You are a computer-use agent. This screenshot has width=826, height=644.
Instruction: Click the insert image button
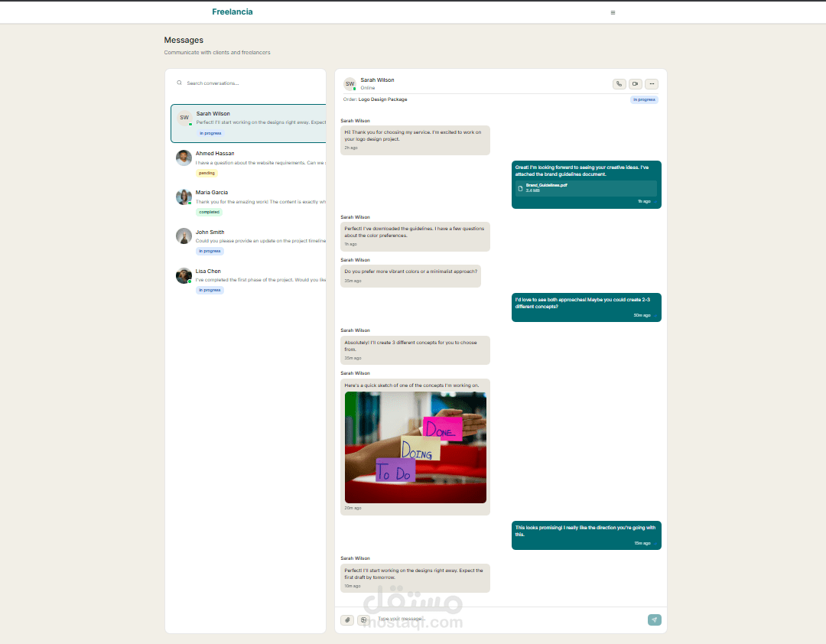363,620
